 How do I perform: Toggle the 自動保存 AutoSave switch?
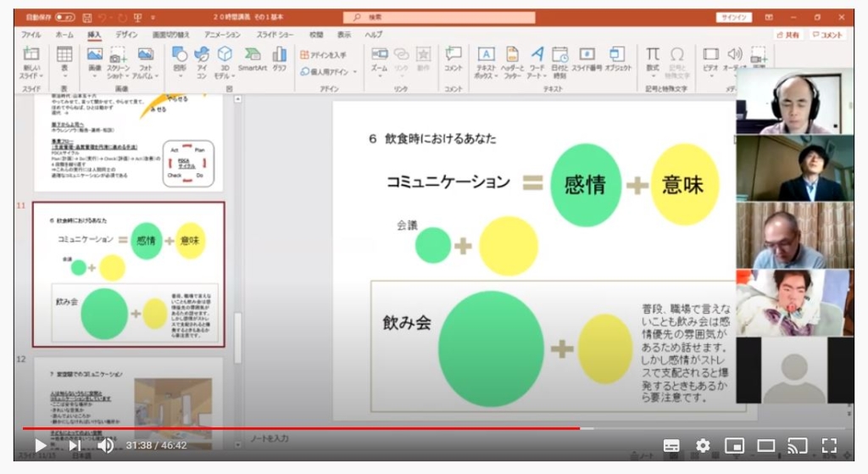click(64, 18)
